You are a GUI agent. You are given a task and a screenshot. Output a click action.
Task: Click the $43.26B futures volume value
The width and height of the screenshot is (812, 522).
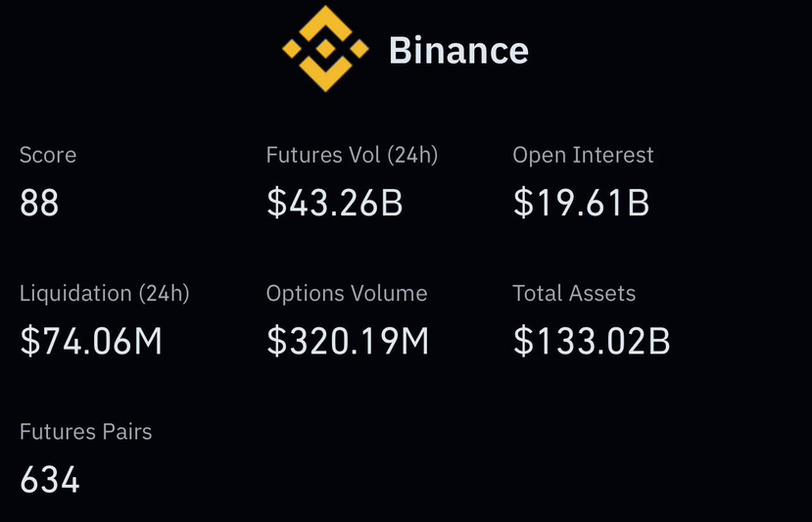[335, 203]
